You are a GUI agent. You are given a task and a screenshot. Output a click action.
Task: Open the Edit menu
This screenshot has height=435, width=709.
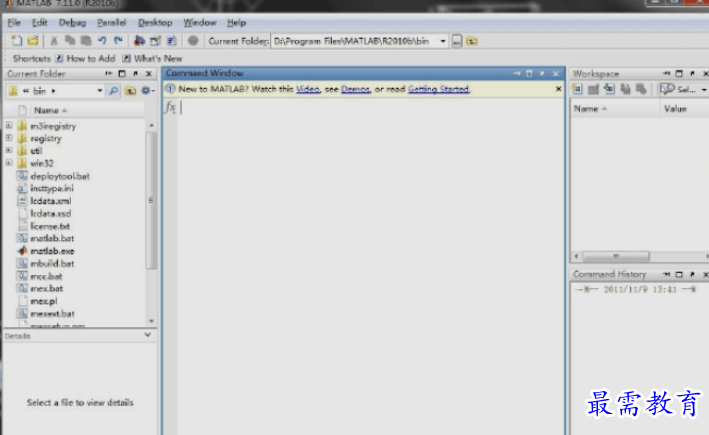coord(39,23)
